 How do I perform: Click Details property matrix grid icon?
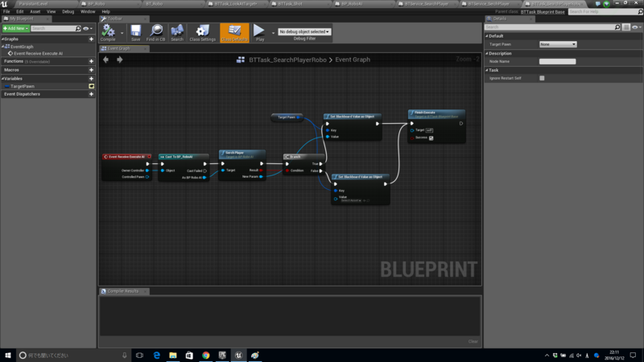coord(626,27)
